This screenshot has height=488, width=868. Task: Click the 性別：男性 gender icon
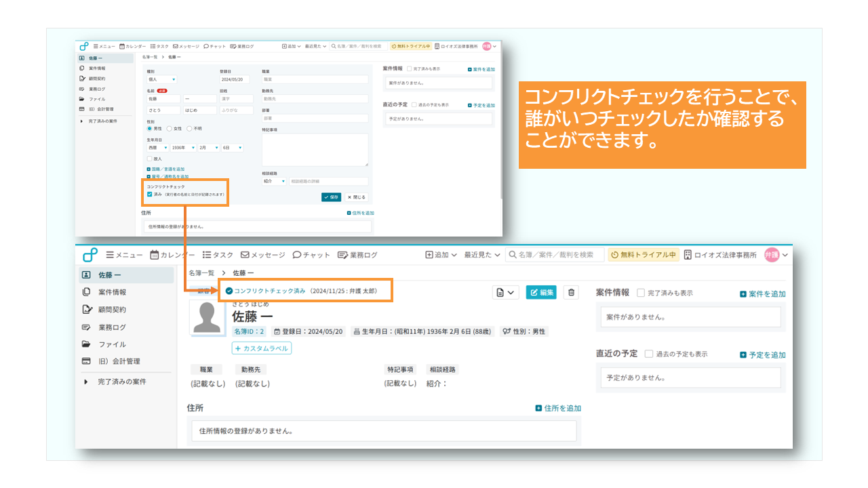click(x=506, y=331)
